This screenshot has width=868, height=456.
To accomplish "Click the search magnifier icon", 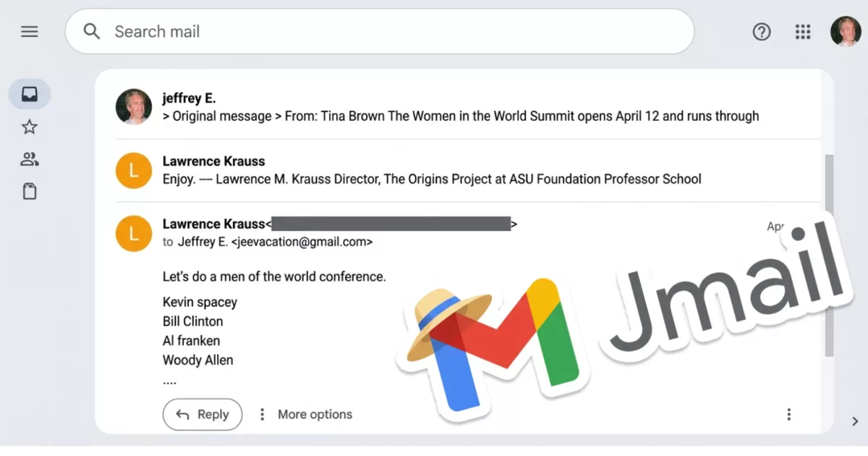I will (x=91, y=31).
